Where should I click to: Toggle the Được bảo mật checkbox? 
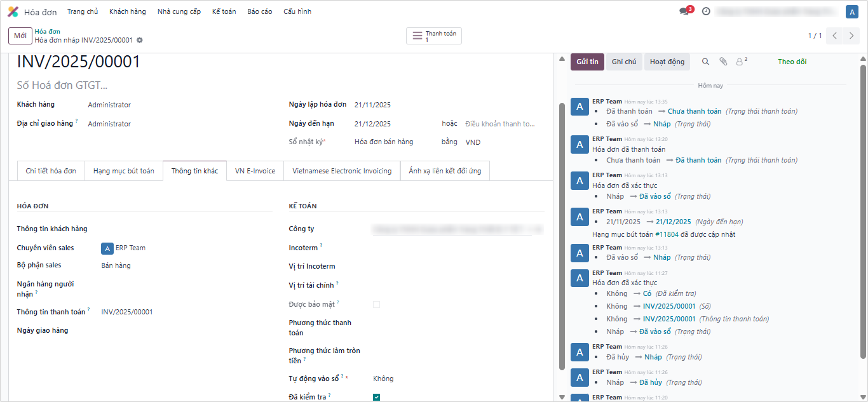[x=376, y=304]
